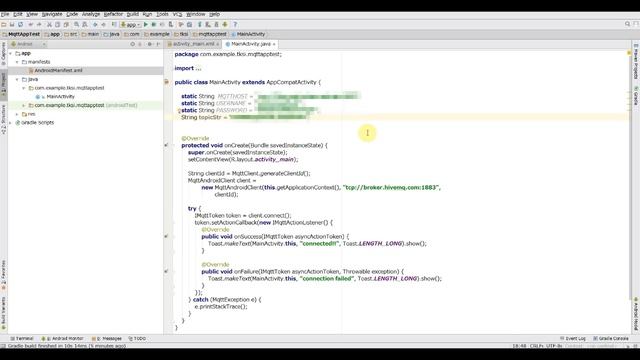Click the Paste toolbar icon
Viewport: 640px width, 360px height.
[x=66, y=24]
